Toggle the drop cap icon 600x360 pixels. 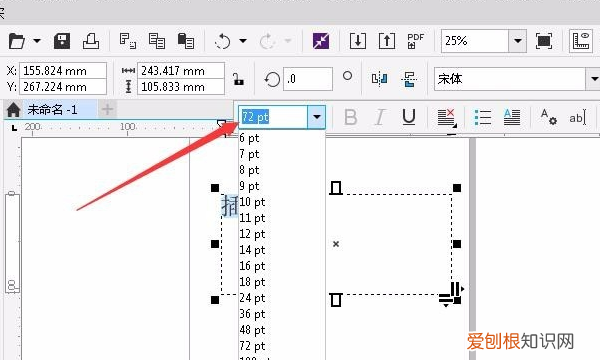tap(512, 117)
